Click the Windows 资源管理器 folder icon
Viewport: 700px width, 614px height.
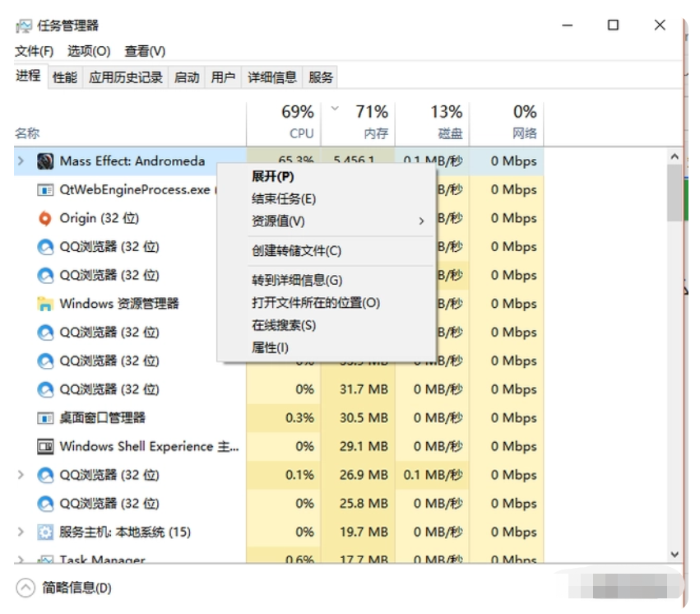pos(45,304)
